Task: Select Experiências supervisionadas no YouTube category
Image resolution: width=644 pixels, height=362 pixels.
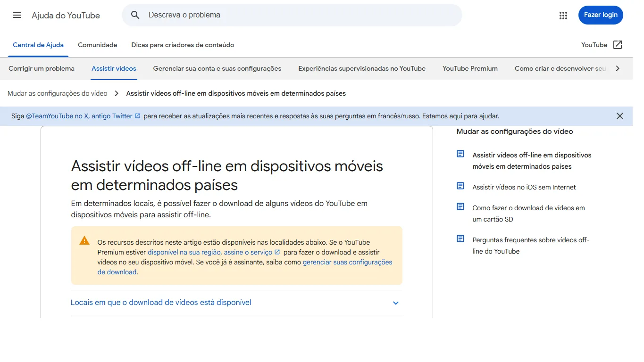Action: (x=362, y=68)
